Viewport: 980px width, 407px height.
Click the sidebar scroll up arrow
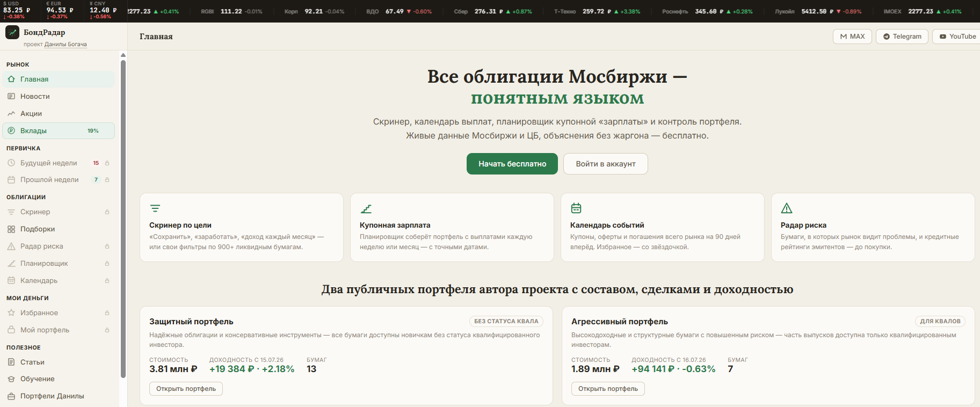[x=123, y=55]
